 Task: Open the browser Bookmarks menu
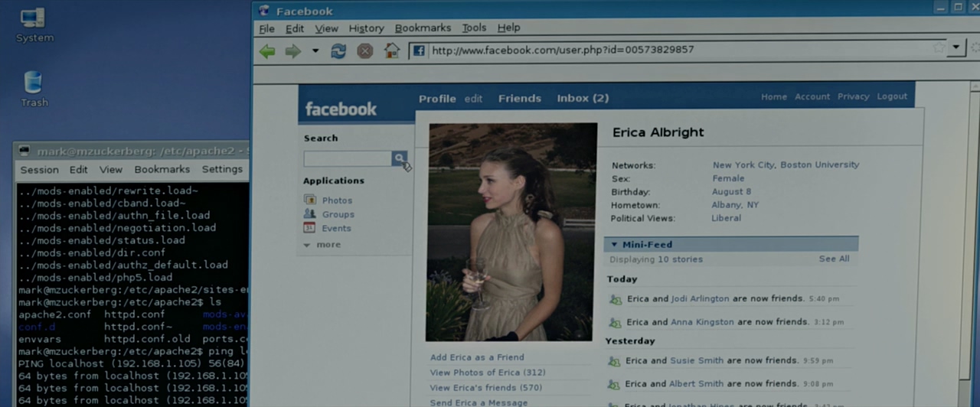pos(423,28)
